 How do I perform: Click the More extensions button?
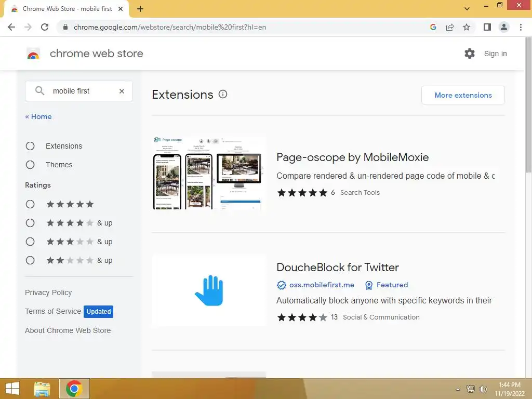pyautogui.click(x=463, y=95)
